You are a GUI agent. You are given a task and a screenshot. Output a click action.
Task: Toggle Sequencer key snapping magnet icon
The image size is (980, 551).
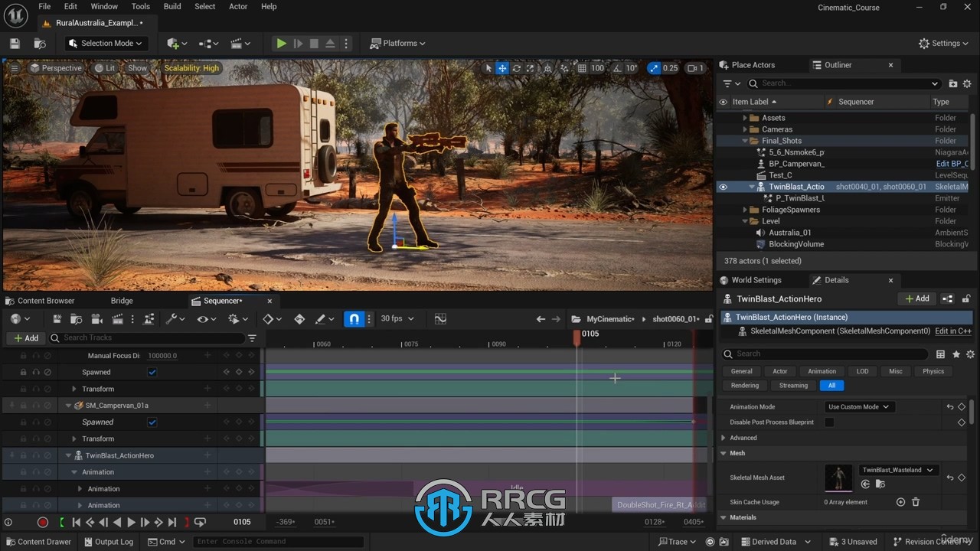(354, 319)
